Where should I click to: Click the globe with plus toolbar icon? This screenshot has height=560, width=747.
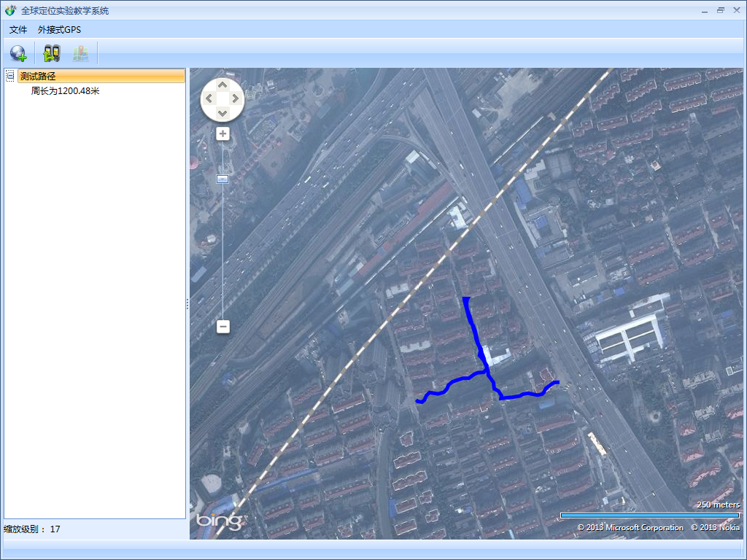click(x=18, y=53)
